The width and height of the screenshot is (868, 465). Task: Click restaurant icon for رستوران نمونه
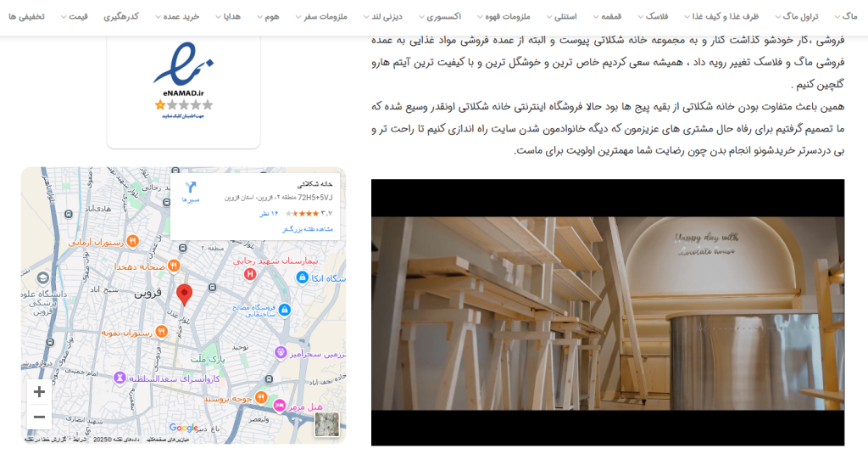tap(161, 332)
